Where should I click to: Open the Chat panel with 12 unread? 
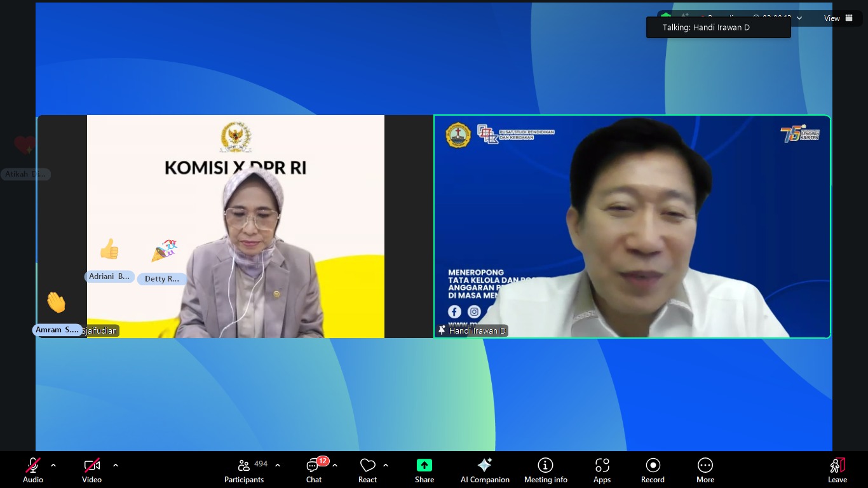pyautogui.click(x=314, y=470)
